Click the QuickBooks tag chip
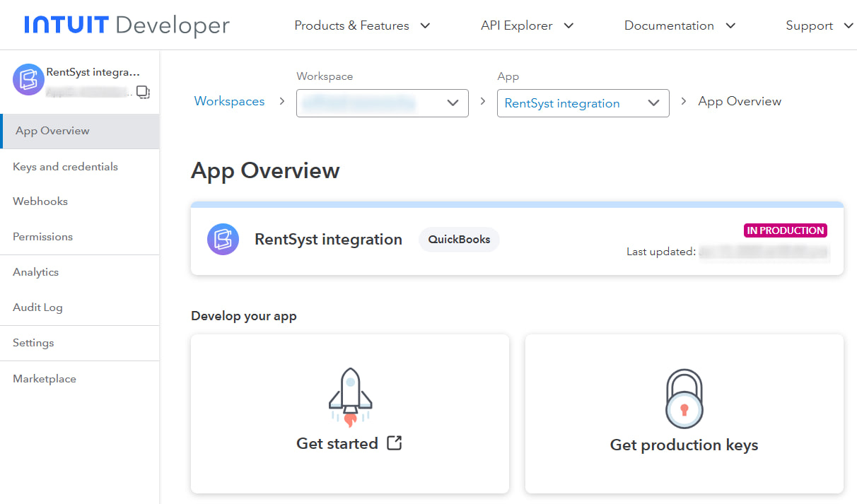The height and width of the screenshot is (504, 857). click(x=459, y=240)
